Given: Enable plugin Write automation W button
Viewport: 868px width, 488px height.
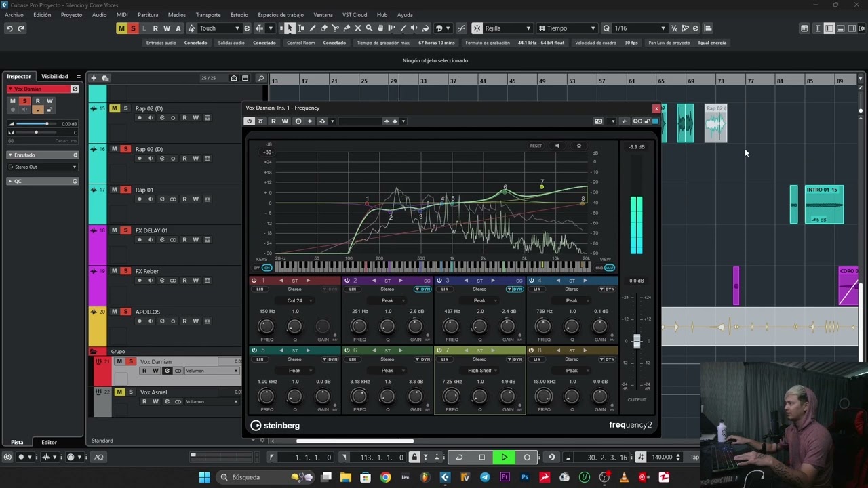Looking at the screenshot, I should [285, 121].
